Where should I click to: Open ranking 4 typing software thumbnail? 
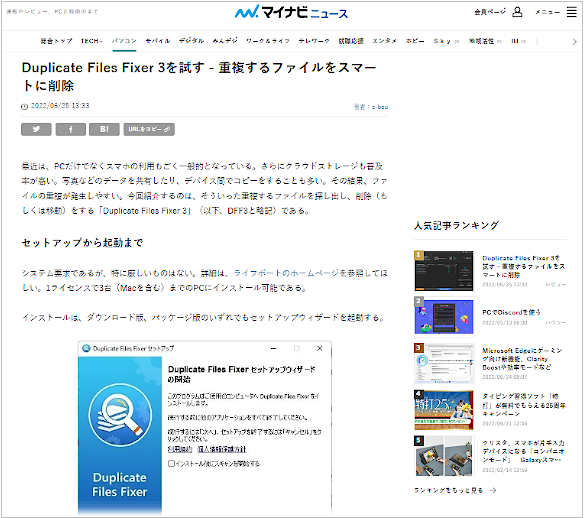tap(444, 410)
